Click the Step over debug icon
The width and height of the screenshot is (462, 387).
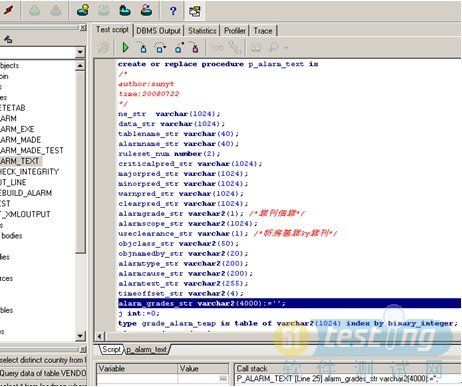click(x=160, y=48)
